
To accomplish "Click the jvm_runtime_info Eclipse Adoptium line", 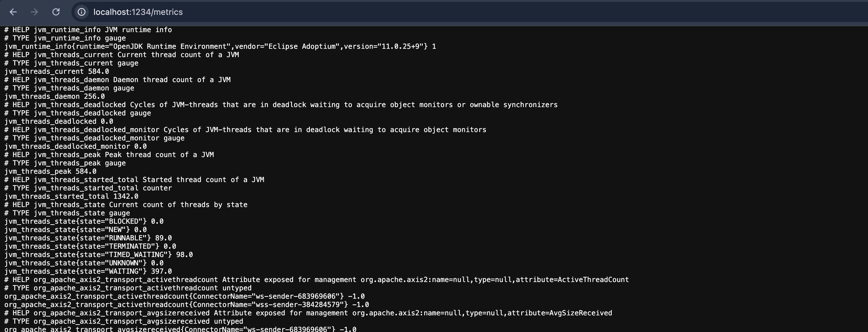I will click(x=220, y=46).
